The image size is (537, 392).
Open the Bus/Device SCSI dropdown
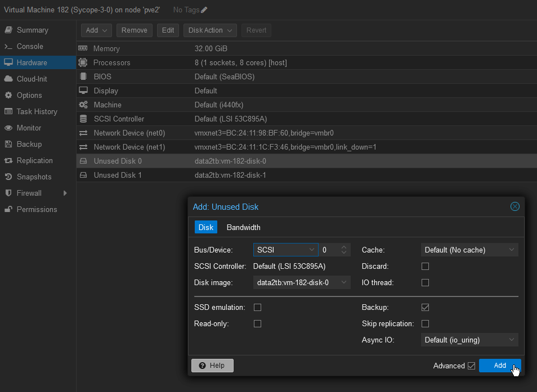(285, 250)
